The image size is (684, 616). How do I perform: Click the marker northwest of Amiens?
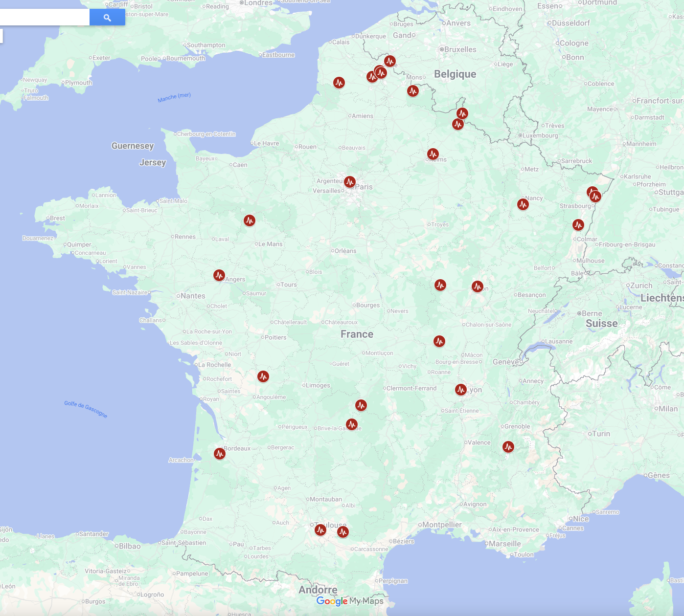point(339,83)
